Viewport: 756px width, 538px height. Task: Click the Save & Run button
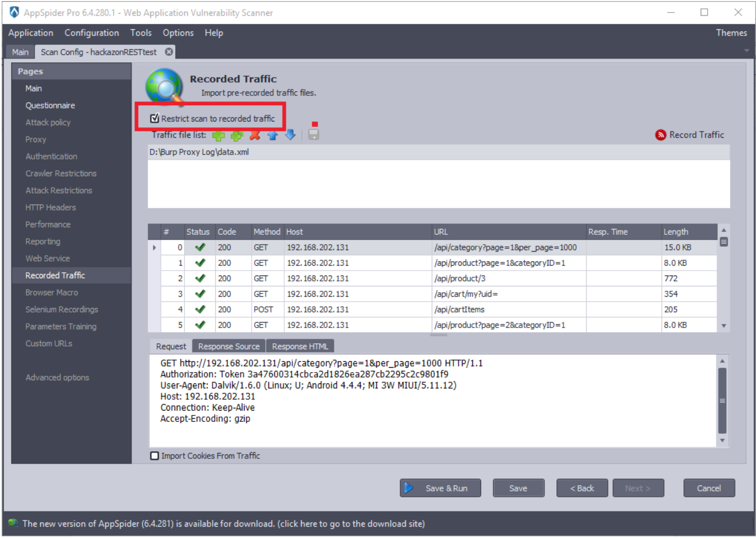click(x=441, y=488)
